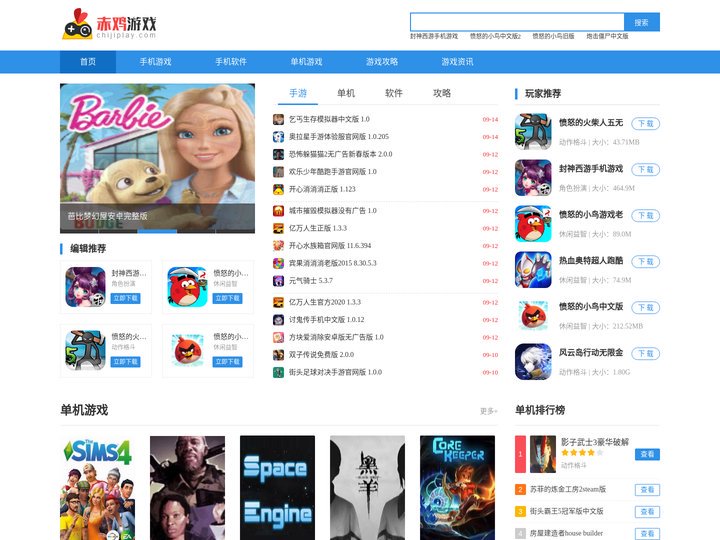This screenshot has height=540, width=720.
Task: Open 手机游戏 in the navigation bar
Action: [x=155, y=62]
